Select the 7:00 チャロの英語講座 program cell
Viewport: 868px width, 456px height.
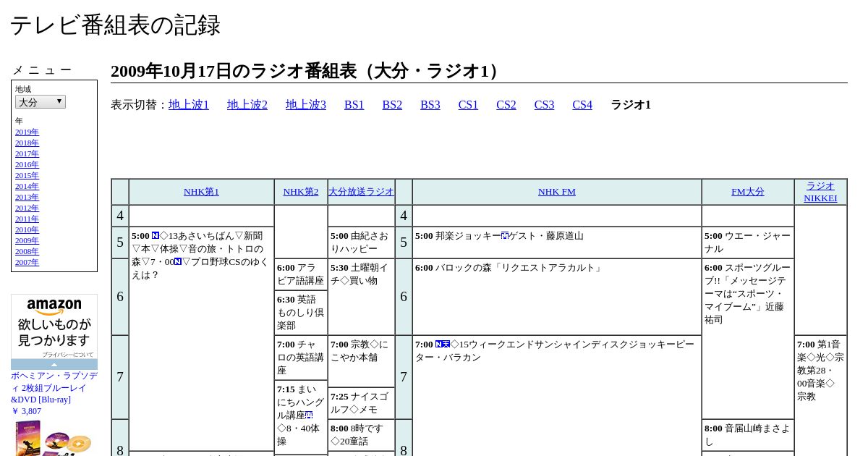301,358
